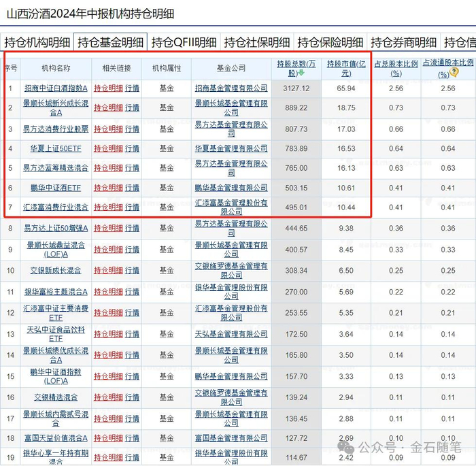The image size is (476, 466).
Task: Sort by the 占总股本比例(%) header
Action: pyautogui.click(x=396, y=68)
